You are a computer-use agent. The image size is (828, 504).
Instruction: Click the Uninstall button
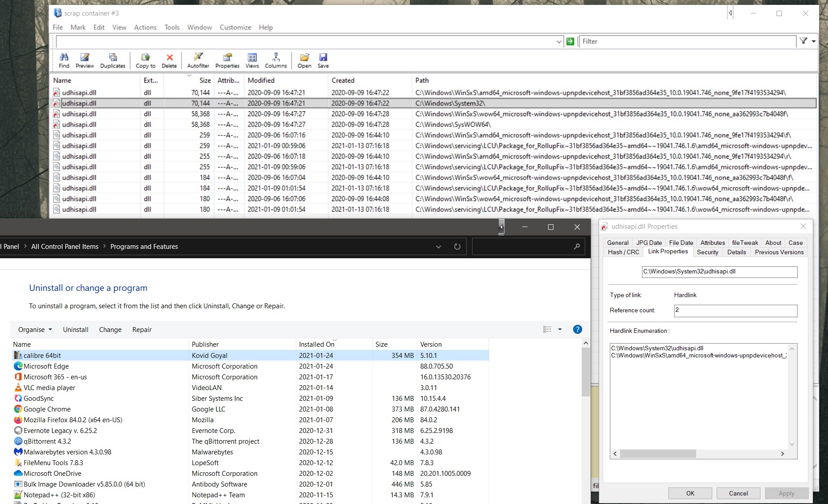[76, 329]
